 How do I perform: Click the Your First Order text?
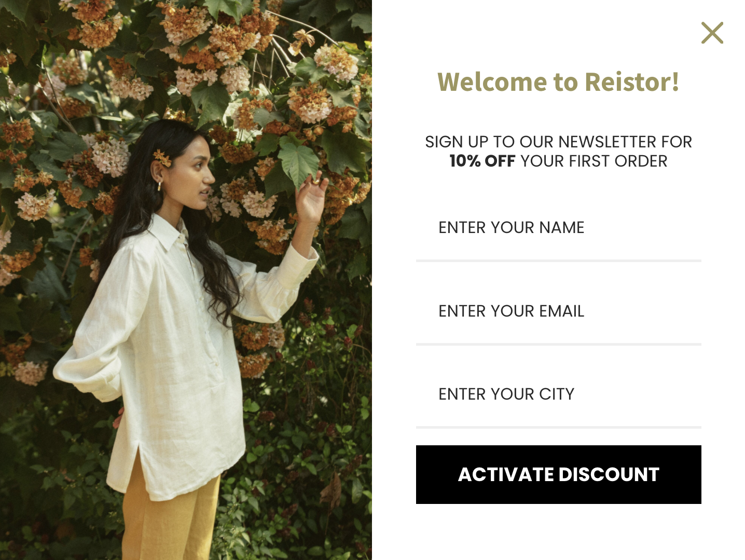[594, 161]
